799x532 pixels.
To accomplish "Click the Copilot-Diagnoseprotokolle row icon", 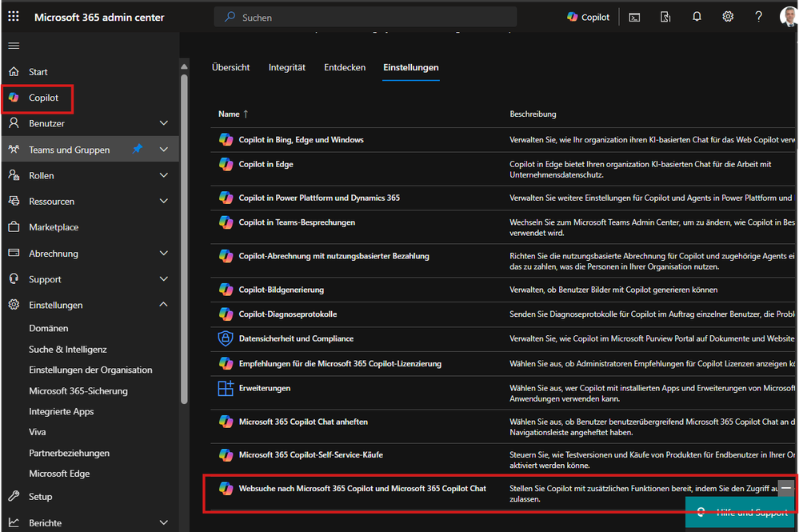I will (x=226, y=314).
